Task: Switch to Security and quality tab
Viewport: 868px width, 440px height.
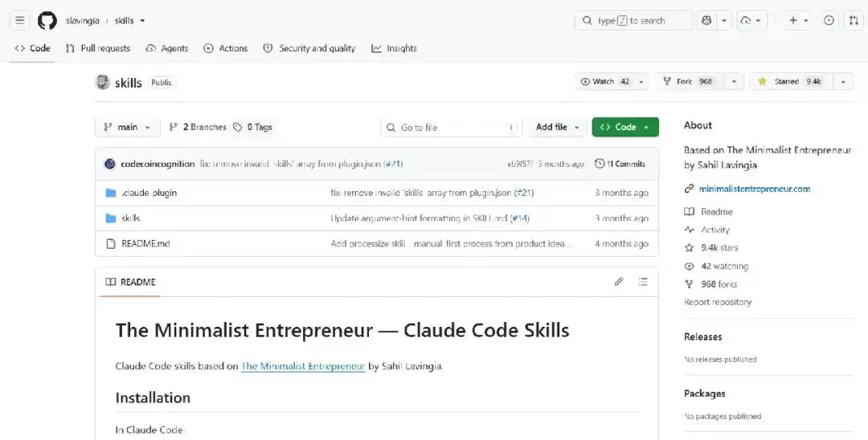Action: click(x=309, y=48)
